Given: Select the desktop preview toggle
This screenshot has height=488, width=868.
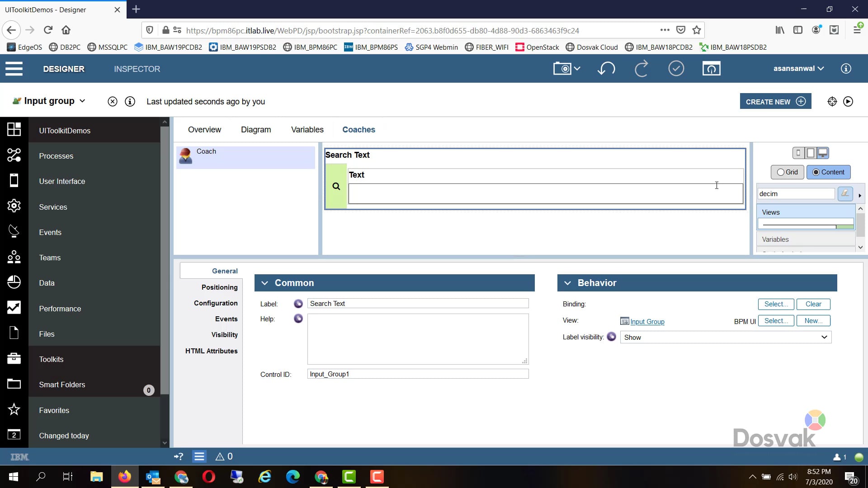Looking at the screenshot, I should [x=824, y=153].
